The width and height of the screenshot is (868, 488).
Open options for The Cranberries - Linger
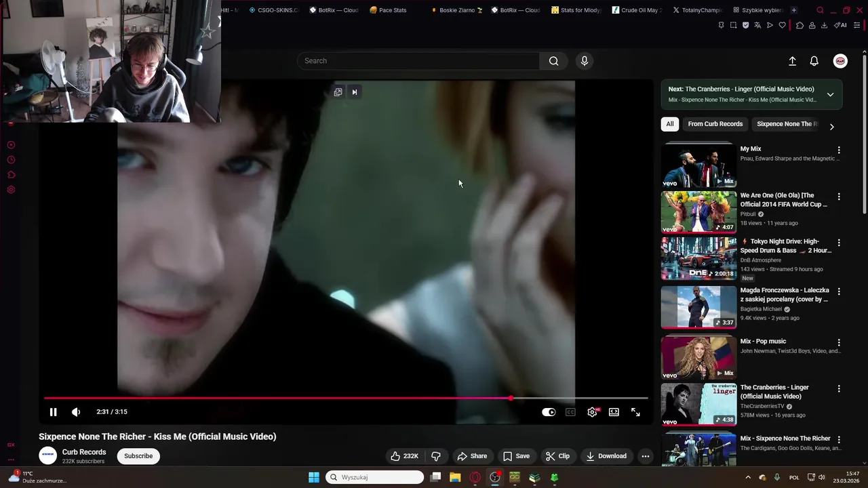tap(839, 389)
